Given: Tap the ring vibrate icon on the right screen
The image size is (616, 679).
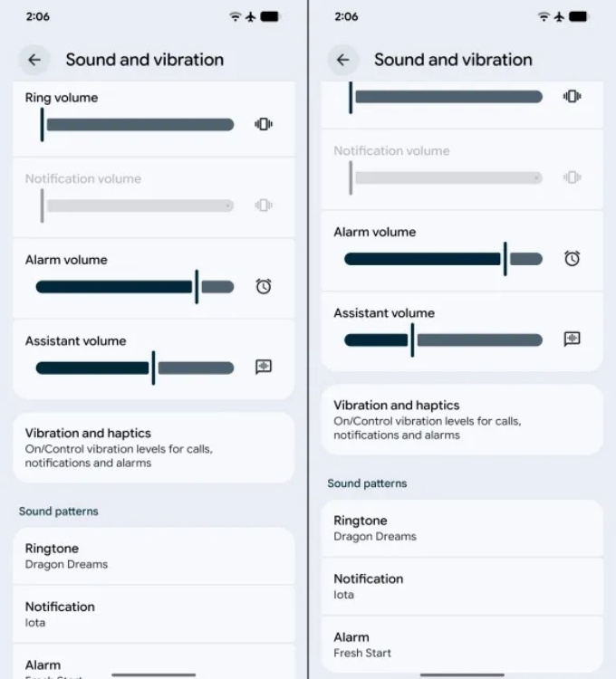Looking at the screenshot, I should 572,96.
